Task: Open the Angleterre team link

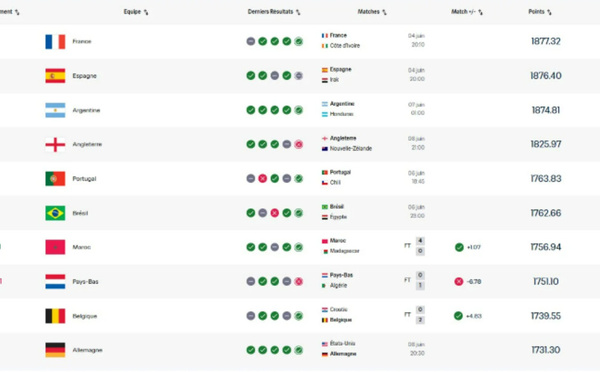Action: pos(87,144)
